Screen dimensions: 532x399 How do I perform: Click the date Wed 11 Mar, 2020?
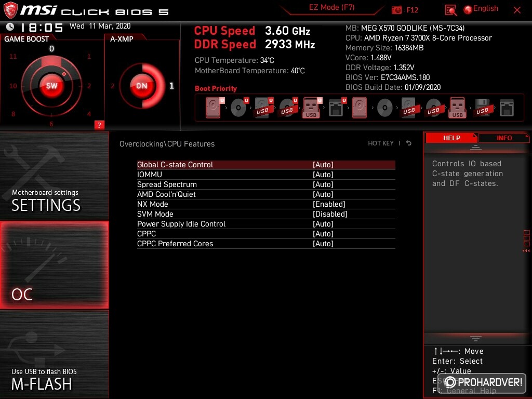(100, 26)
